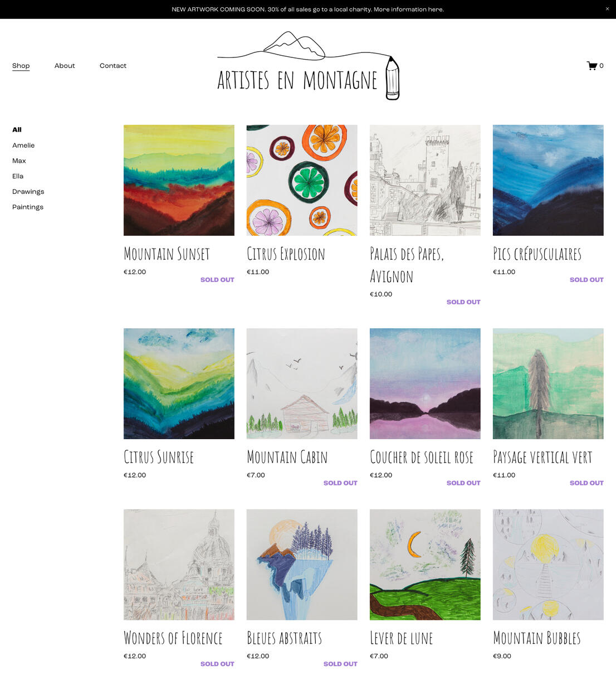The width and height of the screenshot is (616, 685).
Task: Open the Bleues abstraits thumbnail
Action: click(302, 565)
